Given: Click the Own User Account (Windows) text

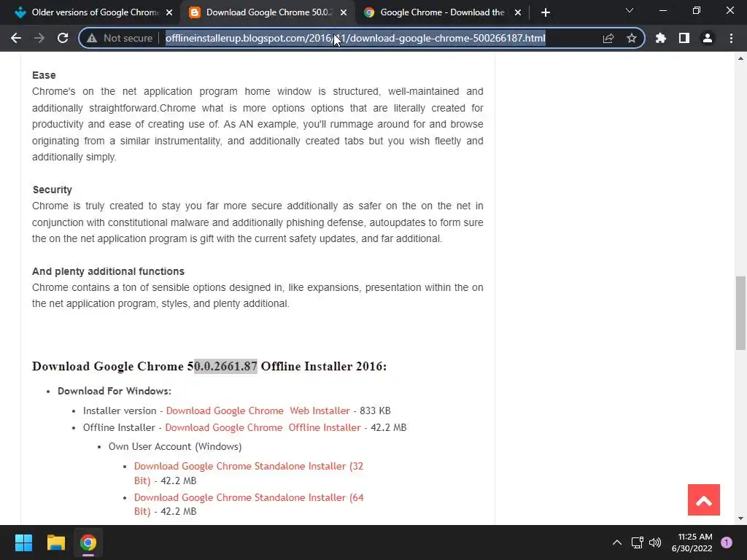Looking at the screenshot, I should [175, 447].
